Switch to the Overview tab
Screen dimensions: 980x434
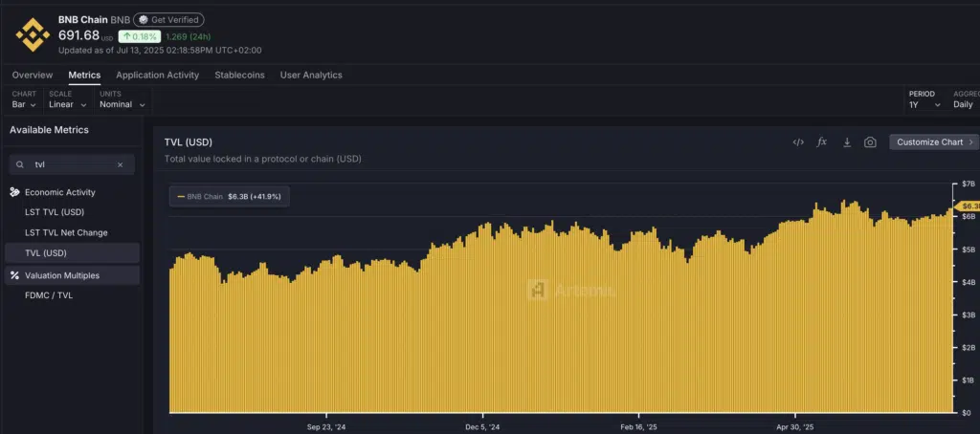tap(32, 75)
